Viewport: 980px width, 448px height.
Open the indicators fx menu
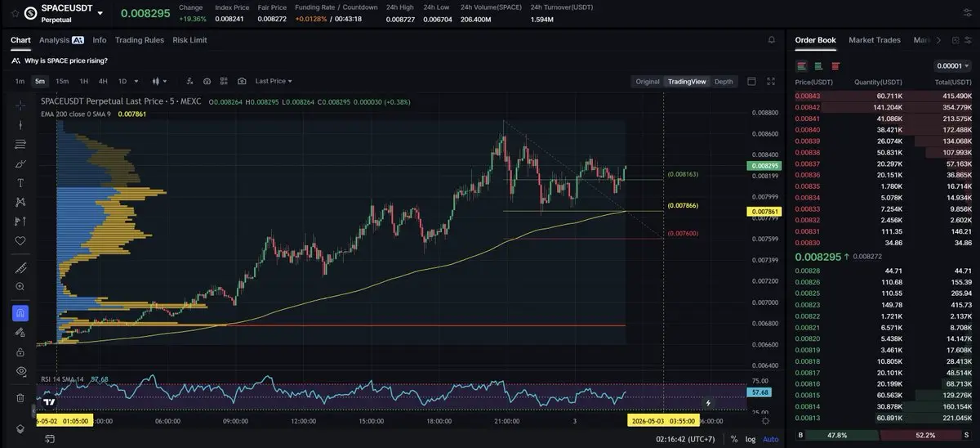tap(189, 82)
